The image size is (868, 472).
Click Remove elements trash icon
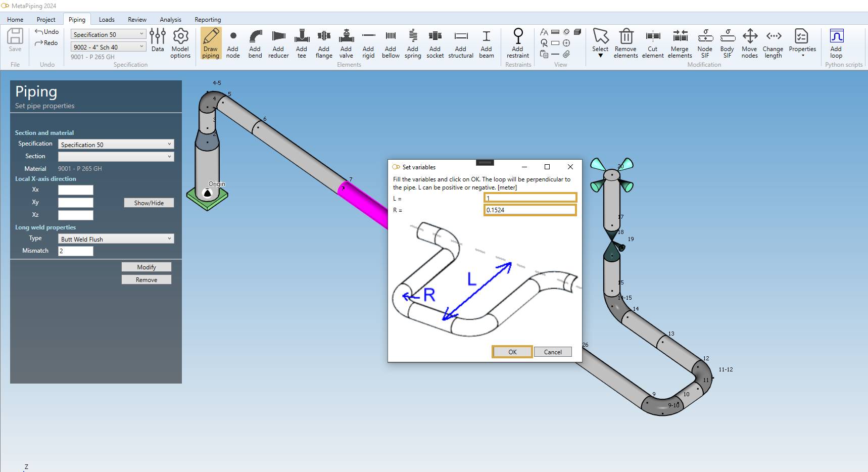tap(626, 43)
